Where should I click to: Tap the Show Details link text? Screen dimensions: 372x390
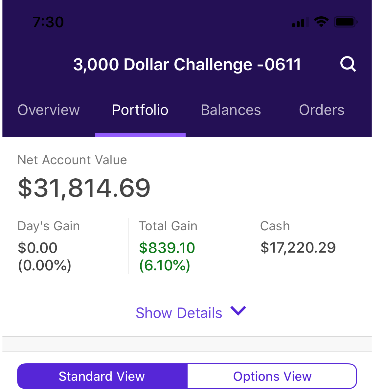click(179, 313)
